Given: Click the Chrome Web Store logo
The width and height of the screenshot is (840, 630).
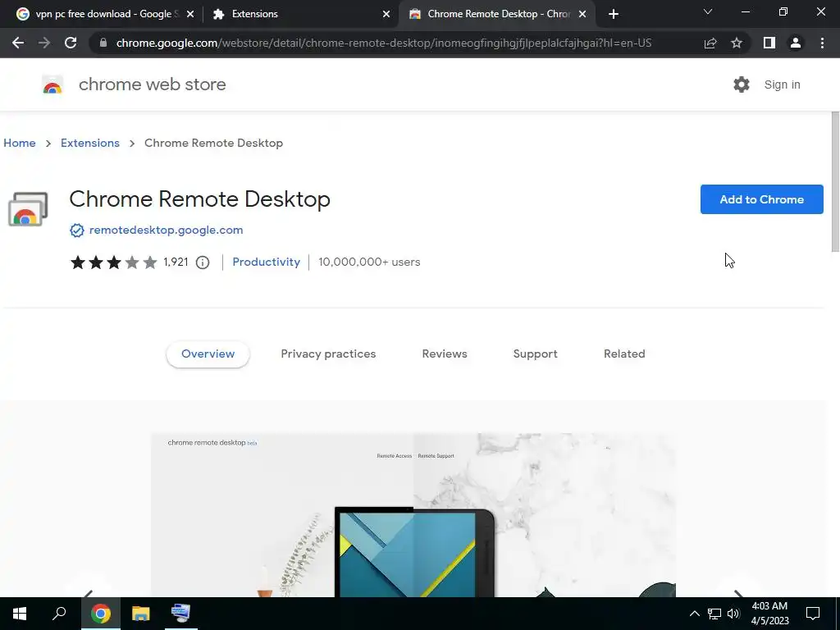Looking at the screenshot, I should 52,84.
